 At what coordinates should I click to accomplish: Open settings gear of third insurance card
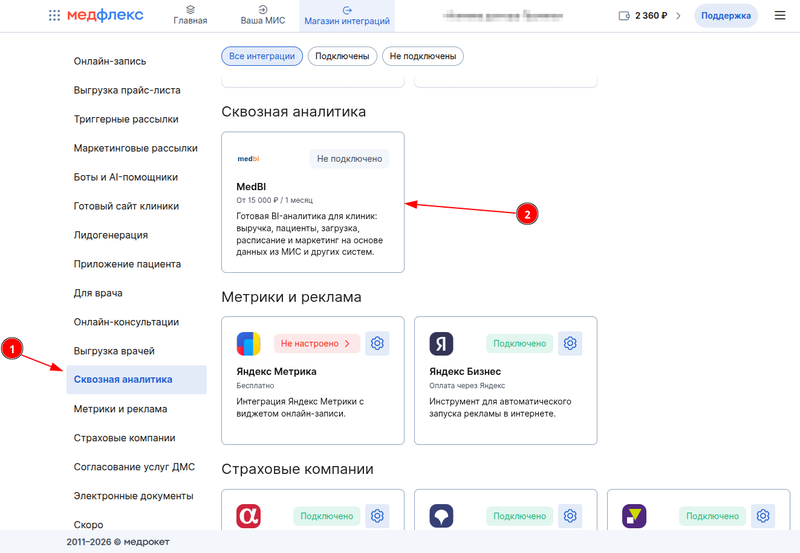(x=763, y=516)
